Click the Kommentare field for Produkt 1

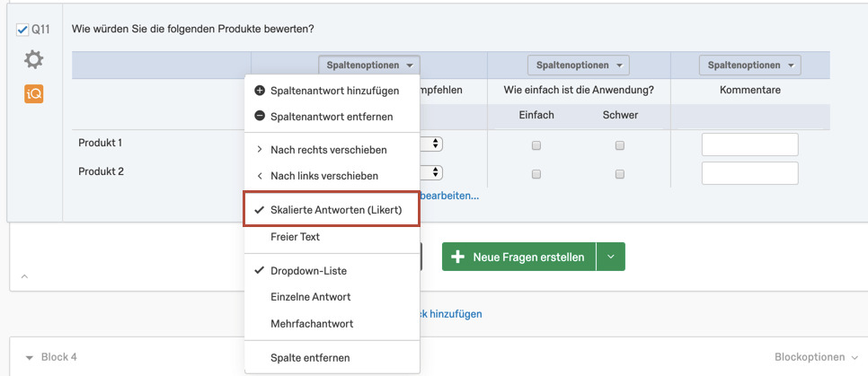click(x=750, y=144)
